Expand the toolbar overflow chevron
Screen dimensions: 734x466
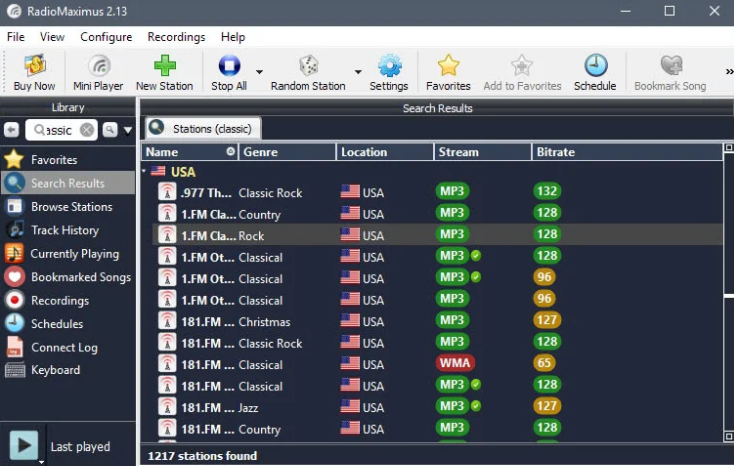(729, 72)
